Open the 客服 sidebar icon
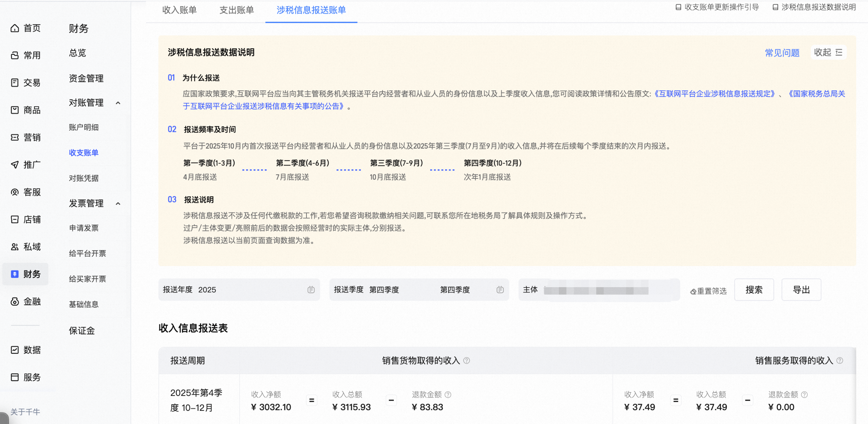The width and height of the screenshot is (868, 424). tap(15, 192)
